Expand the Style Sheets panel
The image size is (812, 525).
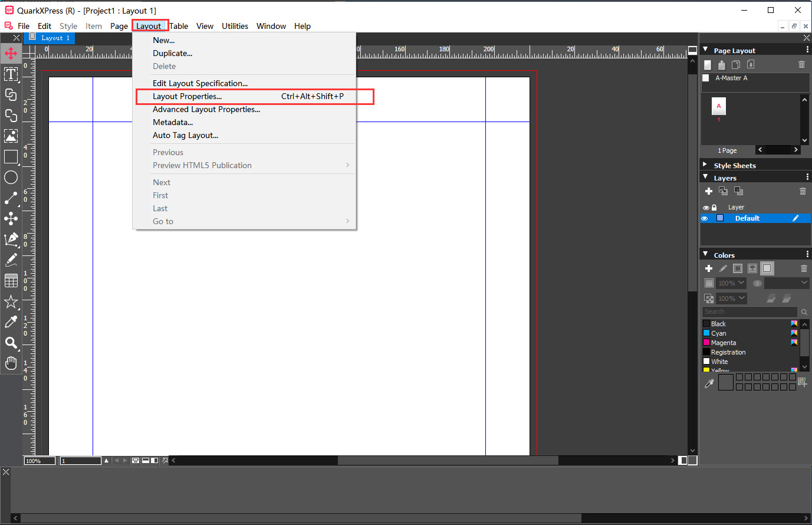click(x=705, y=165)
